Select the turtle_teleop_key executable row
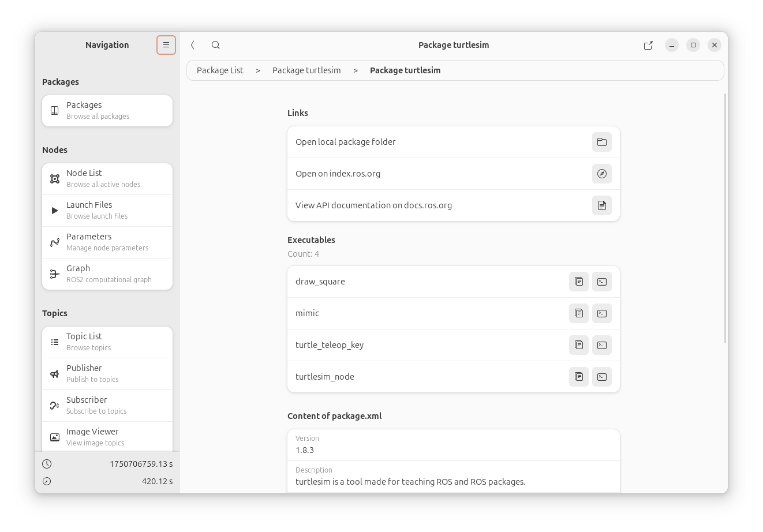This screenshot has width=763, height=532. tap(454, 345)
